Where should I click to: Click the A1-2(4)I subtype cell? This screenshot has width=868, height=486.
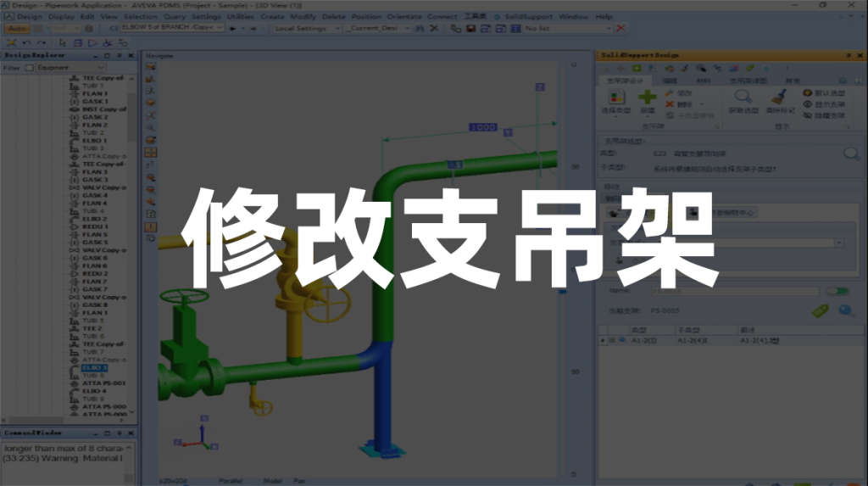[706, 340]
